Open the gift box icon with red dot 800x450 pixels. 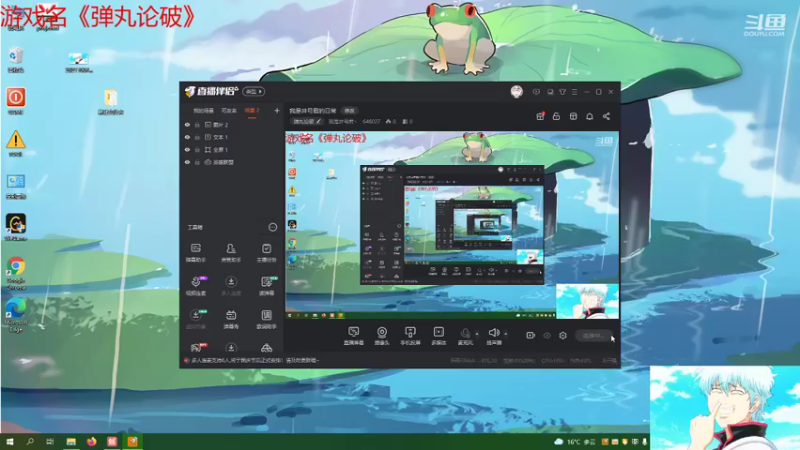click(540, 116)
